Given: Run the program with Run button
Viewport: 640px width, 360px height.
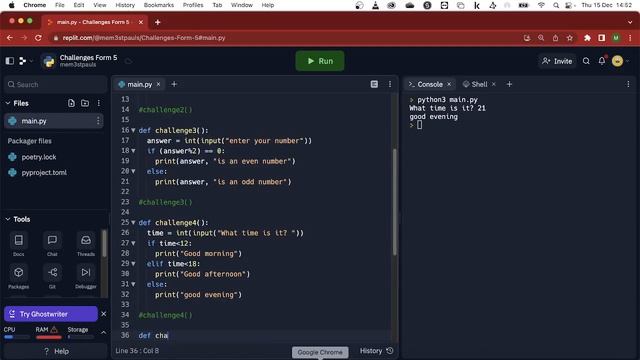Looking at the screenshot, I should point(320,61).
